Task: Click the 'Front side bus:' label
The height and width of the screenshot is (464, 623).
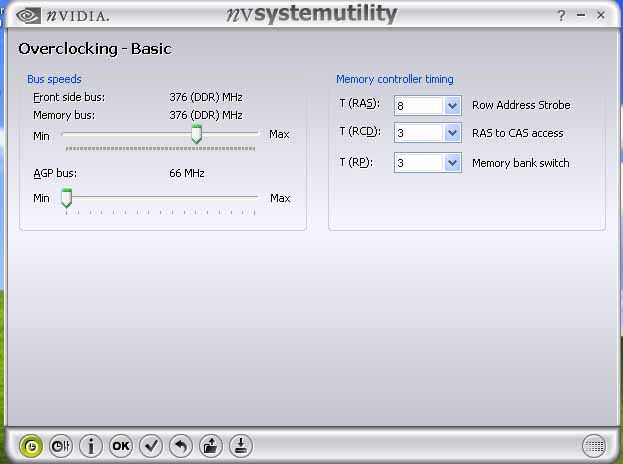Action: 69,97
